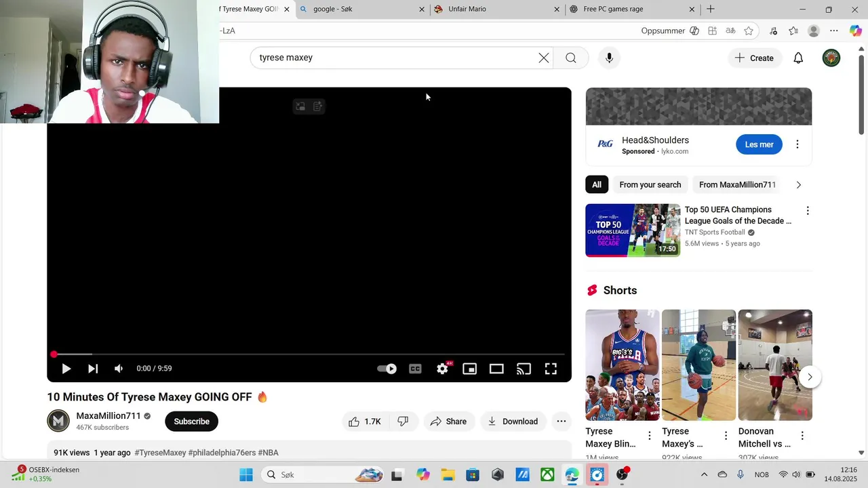Show hidden system tray icons
Viewport: 868px width, 488px height.
pyautogui.click(x=704, y=474)
